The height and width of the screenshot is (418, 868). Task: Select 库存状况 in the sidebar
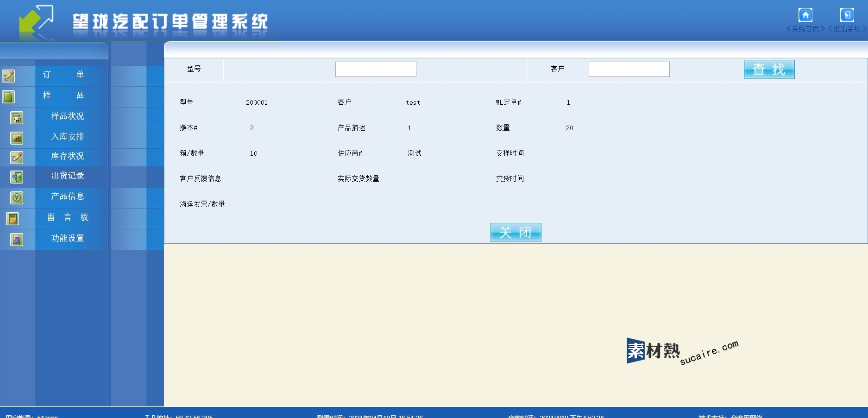tap(68, 156)
